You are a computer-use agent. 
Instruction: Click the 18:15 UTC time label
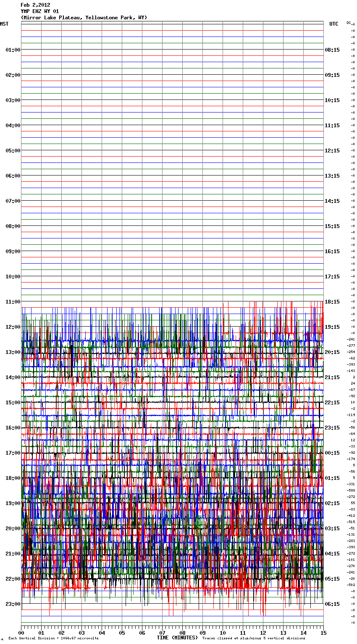click(332, 302)
